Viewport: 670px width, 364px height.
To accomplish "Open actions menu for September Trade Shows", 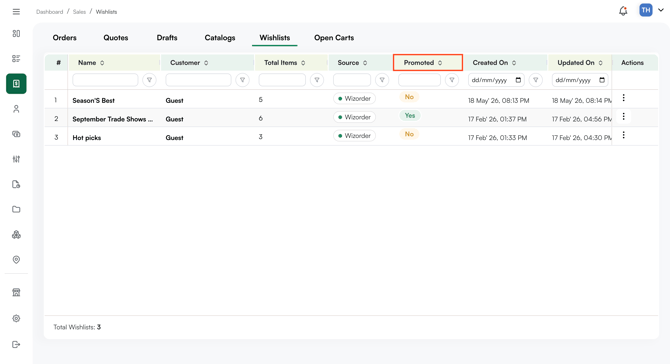I will point(623,116).
